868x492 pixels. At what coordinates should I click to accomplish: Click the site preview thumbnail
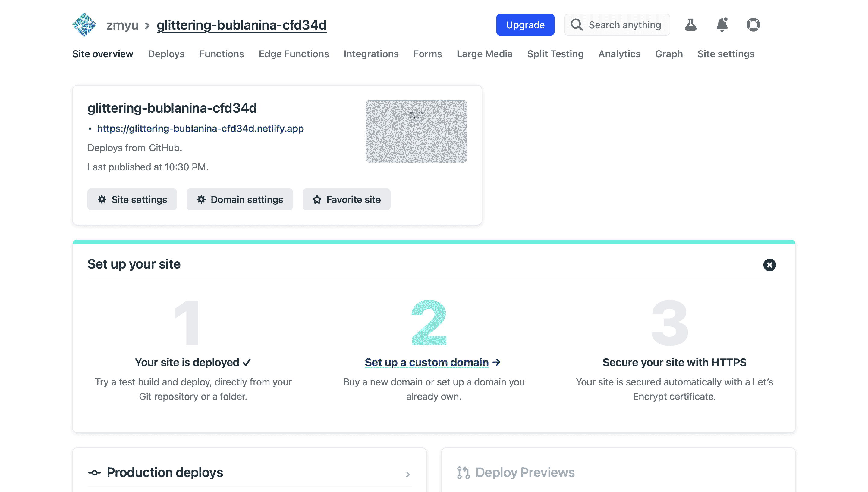point(416,131)
